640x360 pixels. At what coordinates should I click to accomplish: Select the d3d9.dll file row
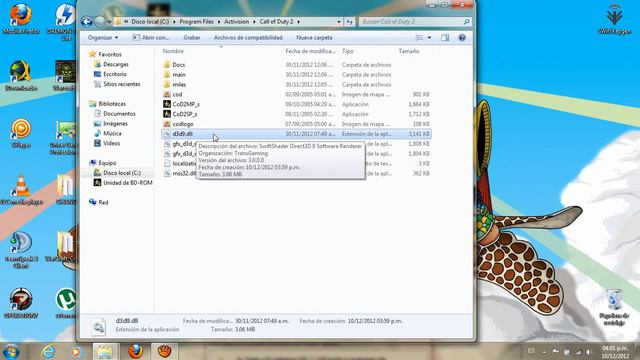[296, 134]
